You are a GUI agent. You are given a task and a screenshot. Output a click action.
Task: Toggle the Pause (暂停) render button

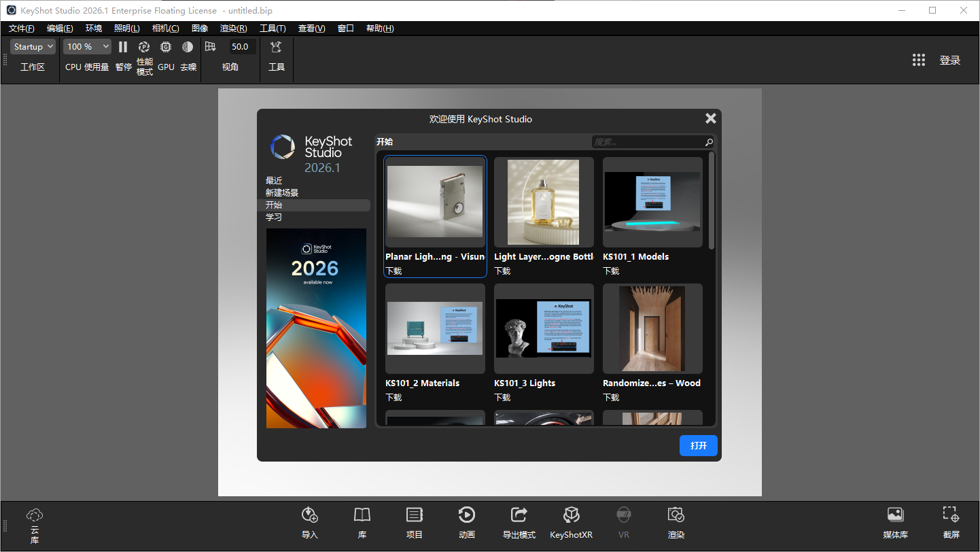point(123,47)
